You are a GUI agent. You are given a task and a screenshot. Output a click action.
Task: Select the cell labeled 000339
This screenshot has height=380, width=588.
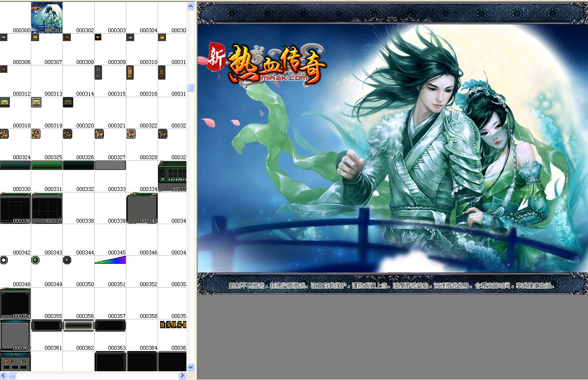(x=110, y=208)
